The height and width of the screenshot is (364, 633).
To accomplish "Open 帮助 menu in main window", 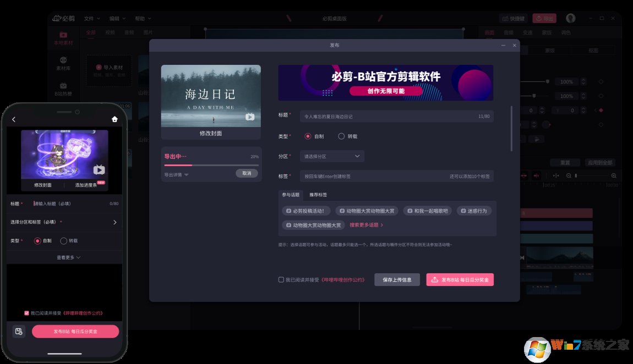I will [x=143, y=19].
